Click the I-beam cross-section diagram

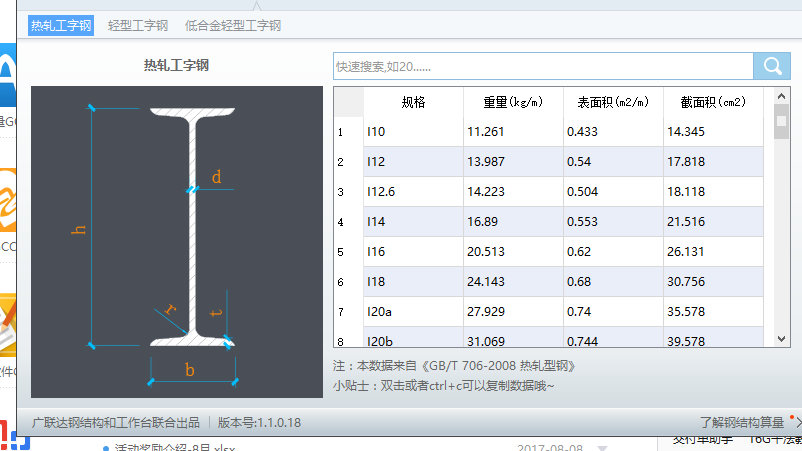[177, 242]
